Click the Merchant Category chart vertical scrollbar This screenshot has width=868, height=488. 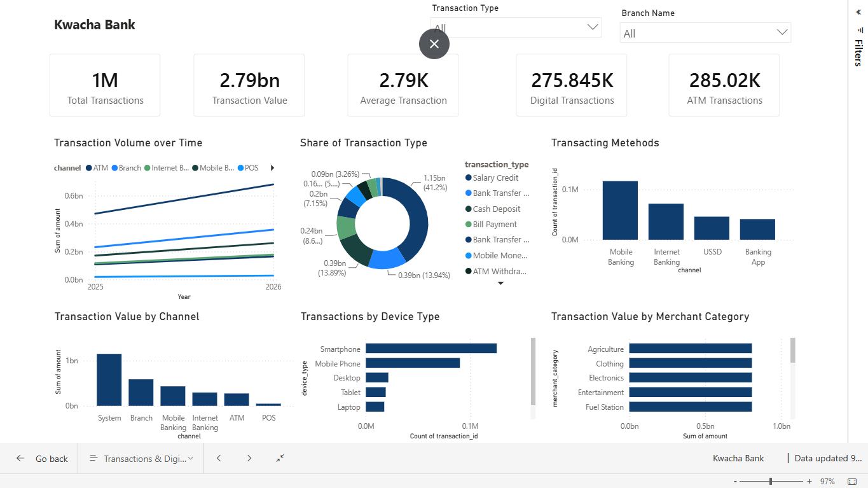(x=793, y=351)
